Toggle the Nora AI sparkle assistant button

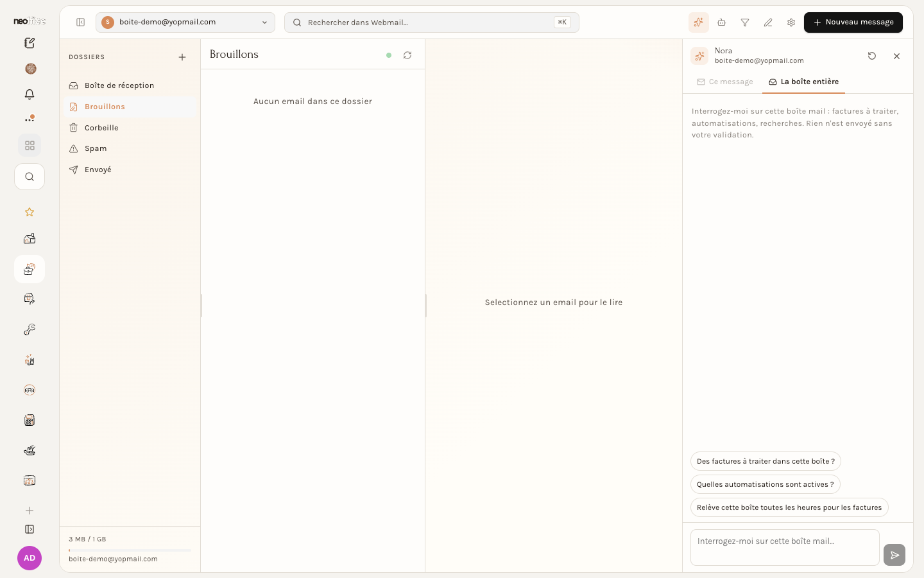pos(699,22)
